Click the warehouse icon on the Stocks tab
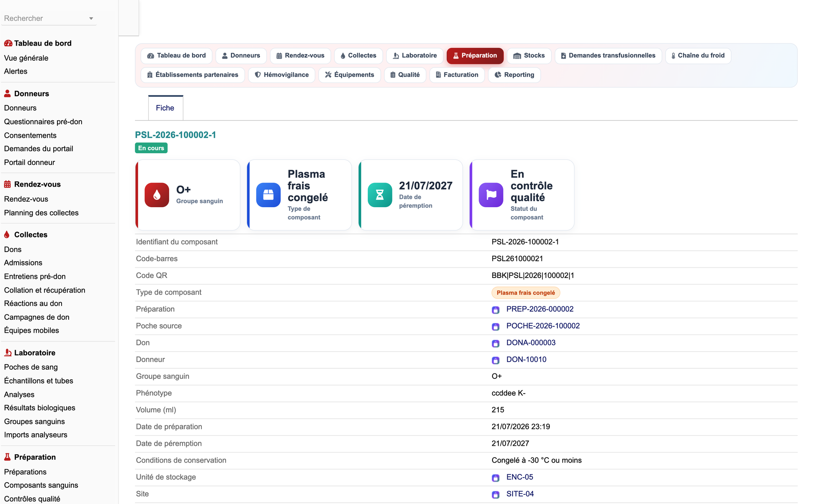The image size is (815, 504). 517,56
